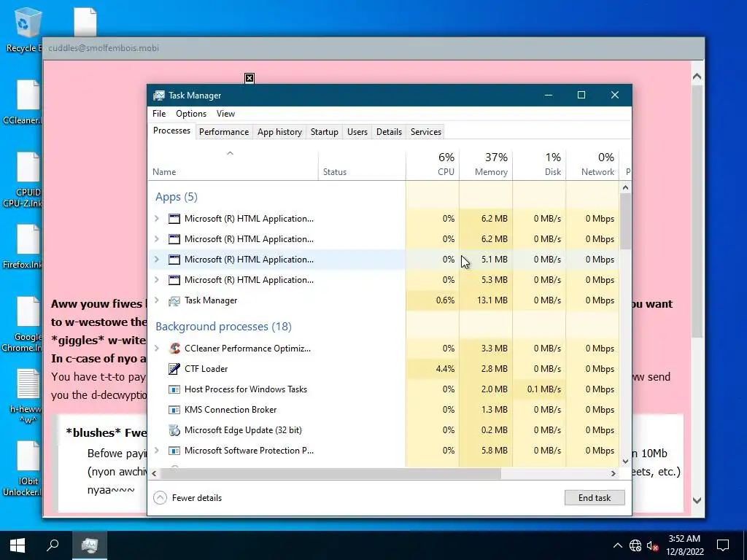Image resolution: width=747 pixels, height=560 pixels.
Task: Switch to the Services tab
Action: coord(426,132)
